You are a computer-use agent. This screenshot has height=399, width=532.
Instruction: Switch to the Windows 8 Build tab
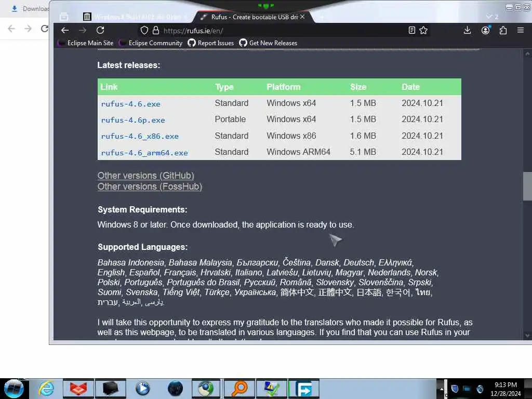click(136, 17)
